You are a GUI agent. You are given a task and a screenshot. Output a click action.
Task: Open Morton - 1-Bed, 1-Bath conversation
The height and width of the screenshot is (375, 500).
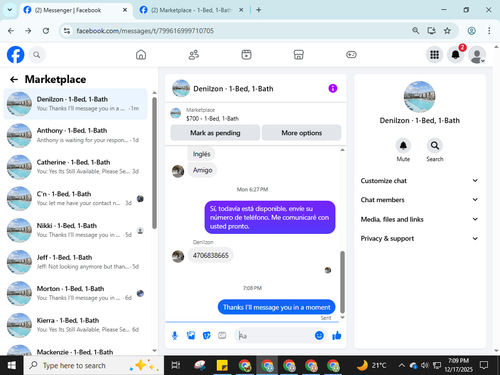pyautogui.click(x=75, y=293)
